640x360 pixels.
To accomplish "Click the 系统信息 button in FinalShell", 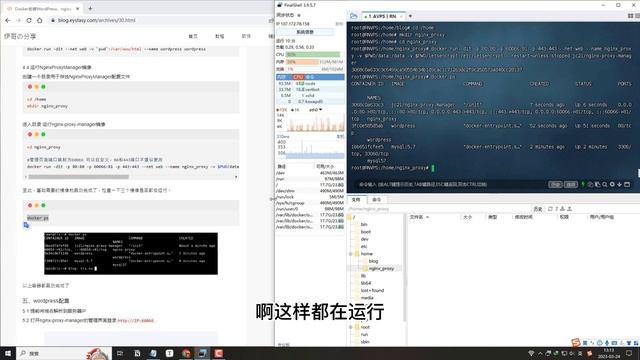I will tap(304, 32).
